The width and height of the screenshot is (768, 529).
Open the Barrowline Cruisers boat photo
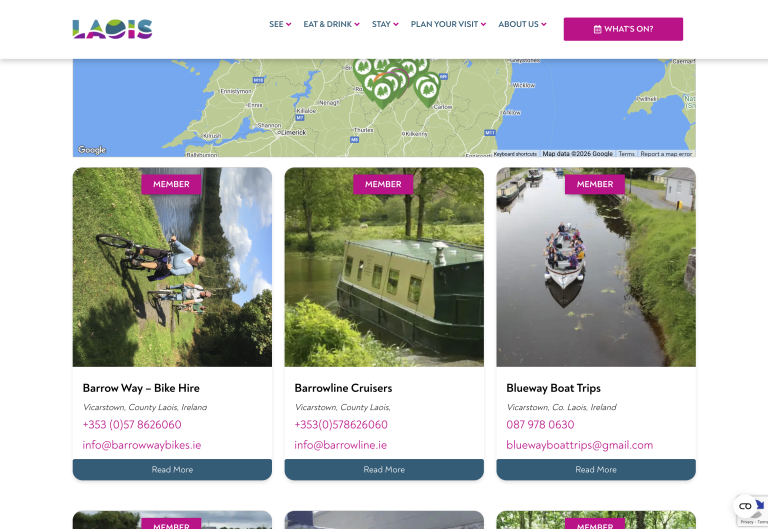[384, 267]
